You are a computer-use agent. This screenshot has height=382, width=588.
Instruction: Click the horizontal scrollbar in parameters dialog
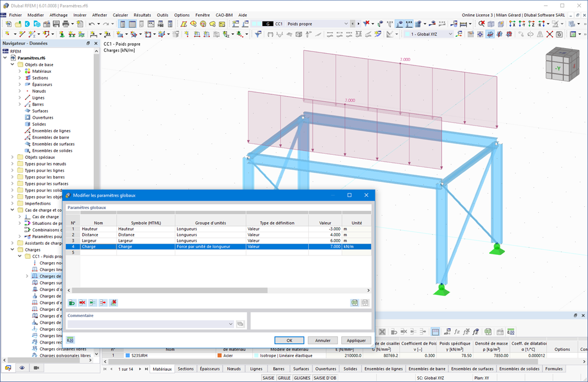point(170,290)
